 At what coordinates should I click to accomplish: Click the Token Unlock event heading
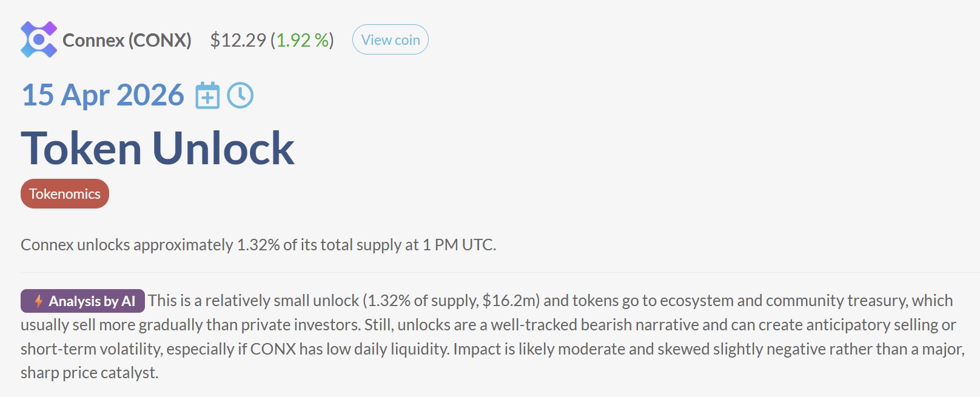click(x=158, y=148)
